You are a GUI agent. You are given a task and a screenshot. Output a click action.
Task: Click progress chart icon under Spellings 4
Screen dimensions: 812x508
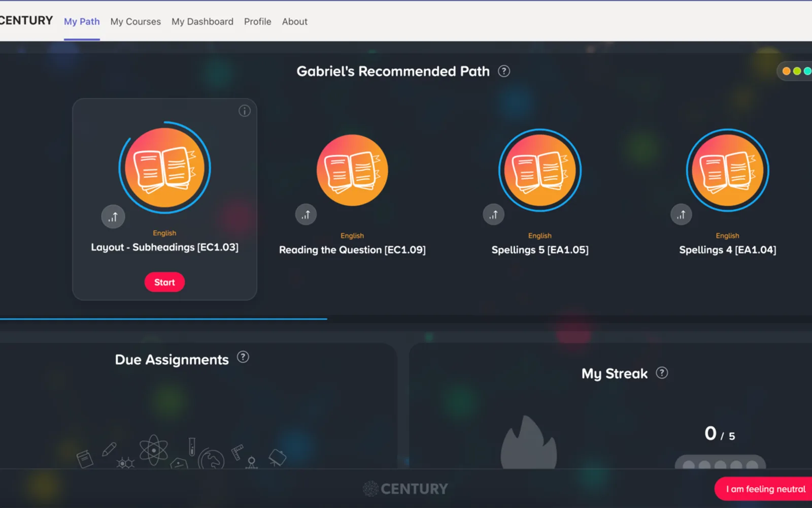point(681,214)
